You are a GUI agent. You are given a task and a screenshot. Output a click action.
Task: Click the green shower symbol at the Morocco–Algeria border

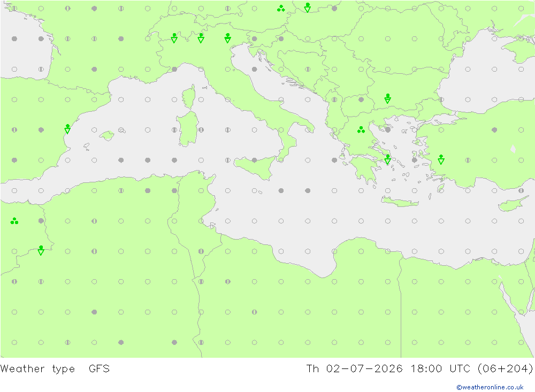(41, 250)
